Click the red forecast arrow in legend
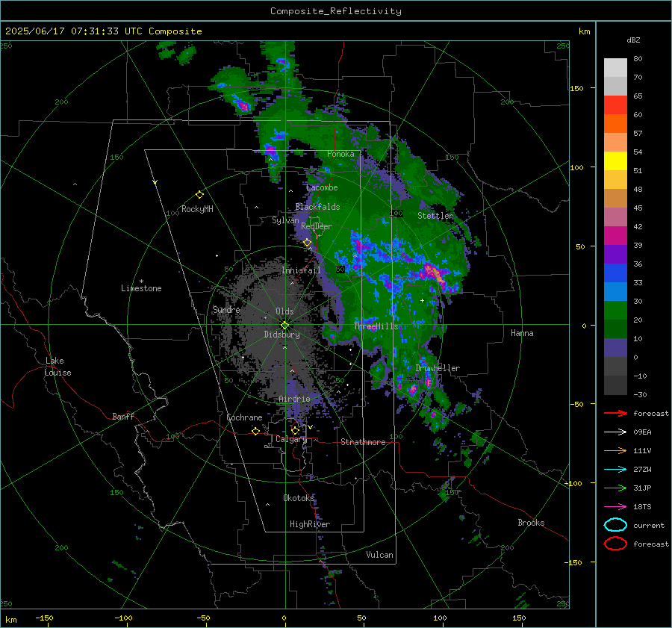 [615, 413]
